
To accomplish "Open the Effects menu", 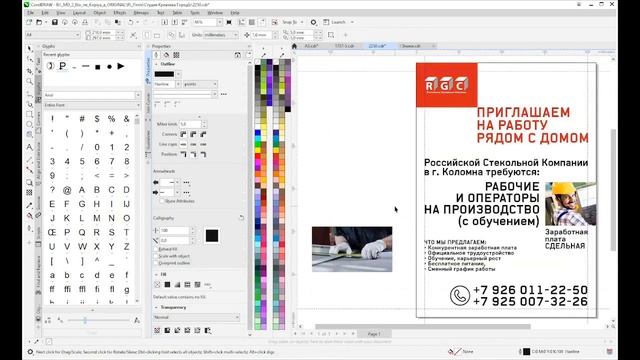I will [120, 13].
